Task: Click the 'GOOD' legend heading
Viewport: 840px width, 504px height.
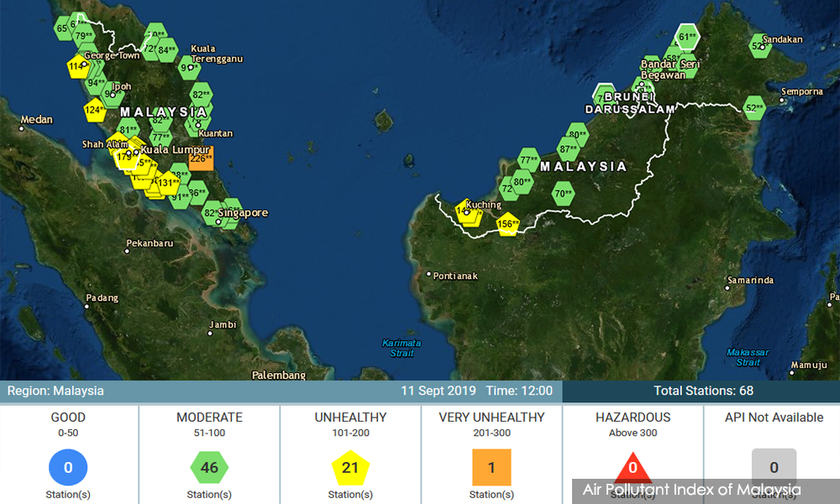Action: coord(68,417)
